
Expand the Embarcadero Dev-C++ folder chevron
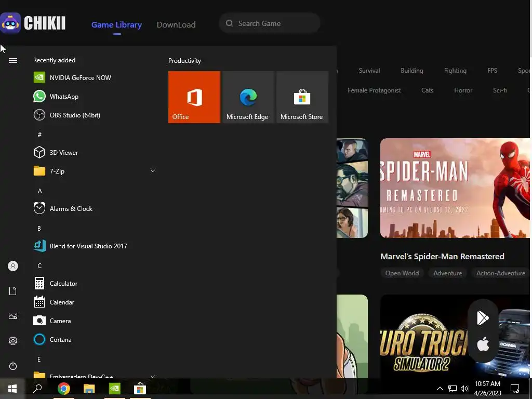tap(153, 376)
